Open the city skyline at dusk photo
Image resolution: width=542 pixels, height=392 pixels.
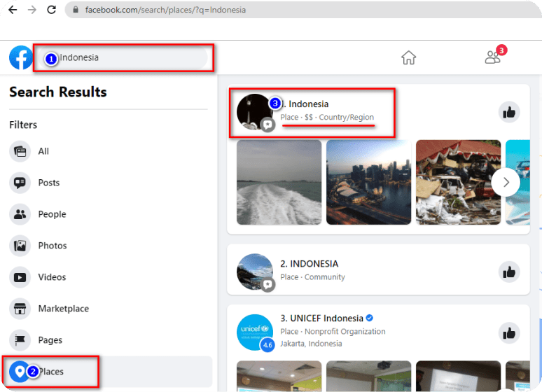(x=368, y=182)
